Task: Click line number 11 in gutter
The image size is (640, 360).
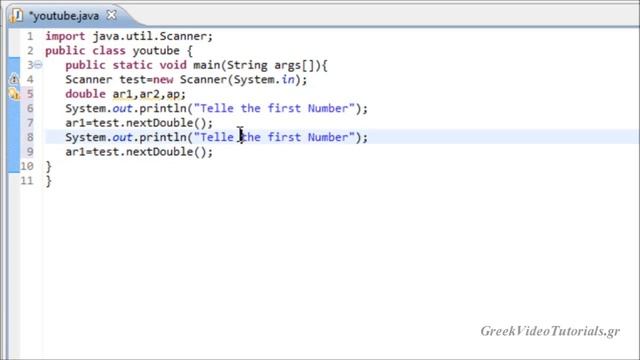Action: tap(27, 180)
